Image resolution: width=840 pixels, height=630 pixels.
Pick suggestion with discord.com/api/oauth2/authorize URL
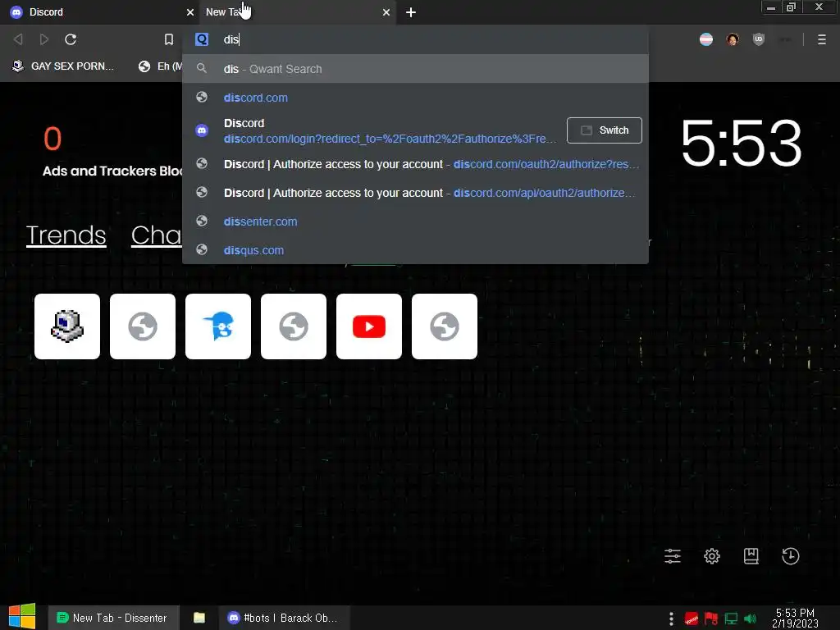point(415,193)
